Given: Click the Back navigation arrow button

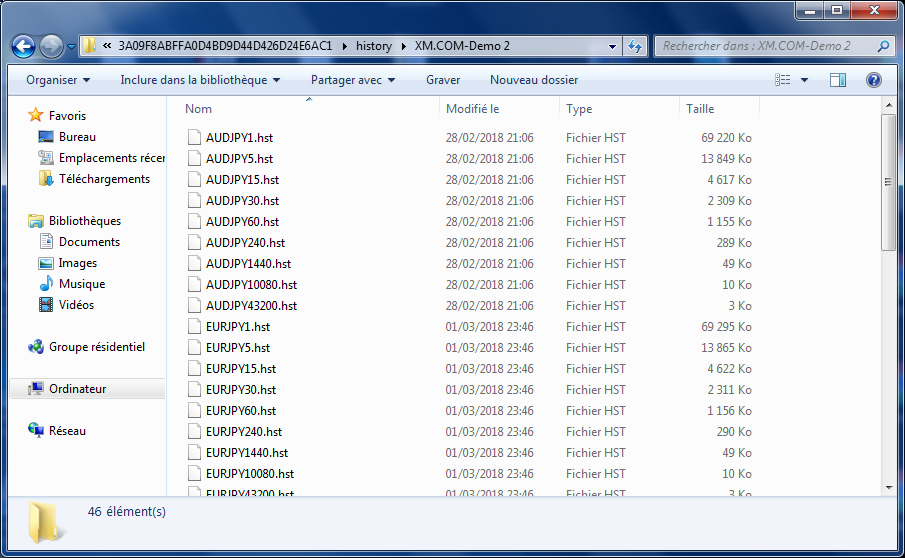Looking at the screenshot, I should (24, 46).
